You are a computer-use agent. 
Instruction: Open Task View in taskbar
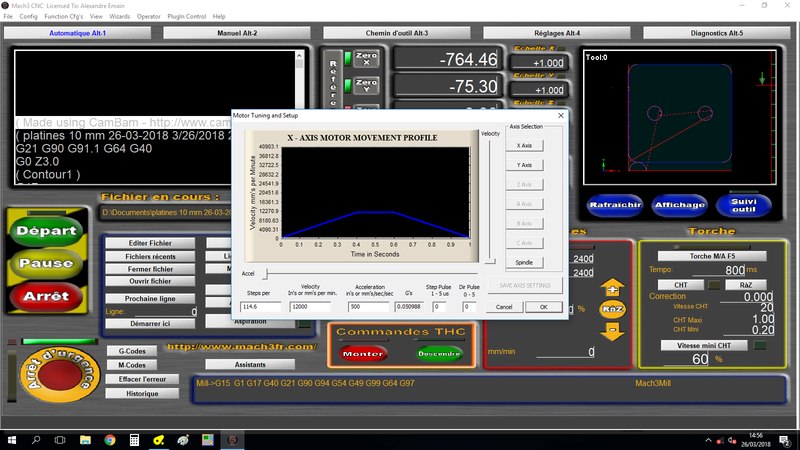60,440
